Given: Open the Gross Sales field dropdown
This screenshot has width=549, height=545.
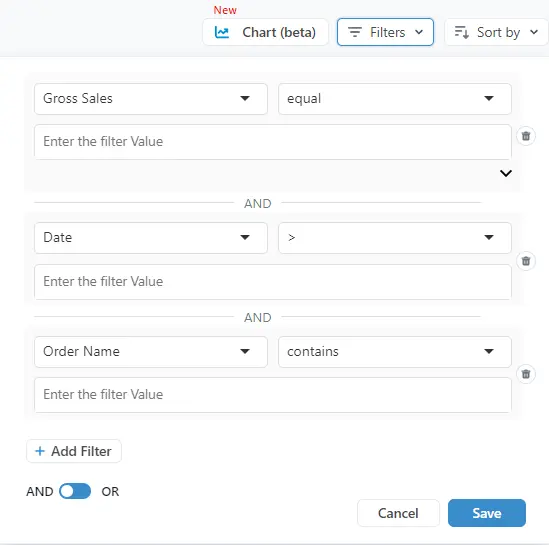Looking at the screenshot, I should point(151,99).
